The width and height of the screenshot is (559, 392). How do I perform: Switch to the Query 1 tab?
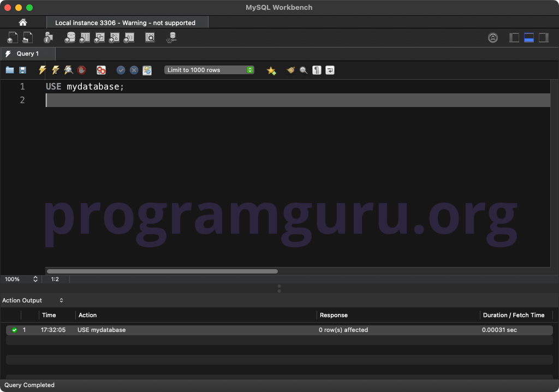tap(28, 54)
